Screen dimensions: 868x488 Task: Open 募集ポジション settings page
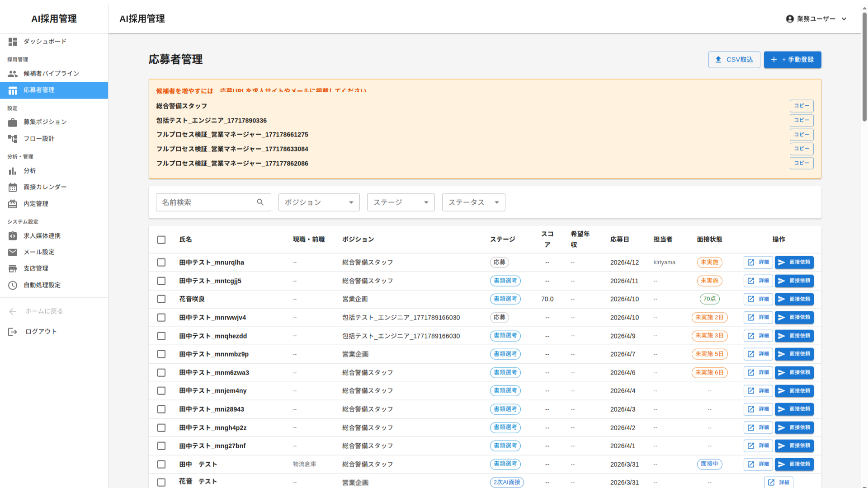(x=54, y=122)
